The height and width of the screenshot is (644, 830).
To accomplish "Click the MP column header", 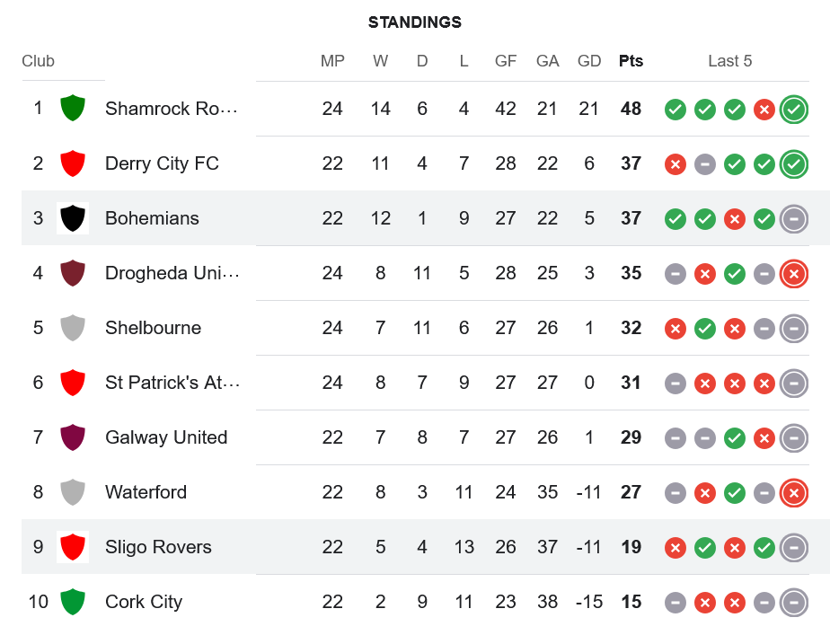I will click(x=332, y=61).
